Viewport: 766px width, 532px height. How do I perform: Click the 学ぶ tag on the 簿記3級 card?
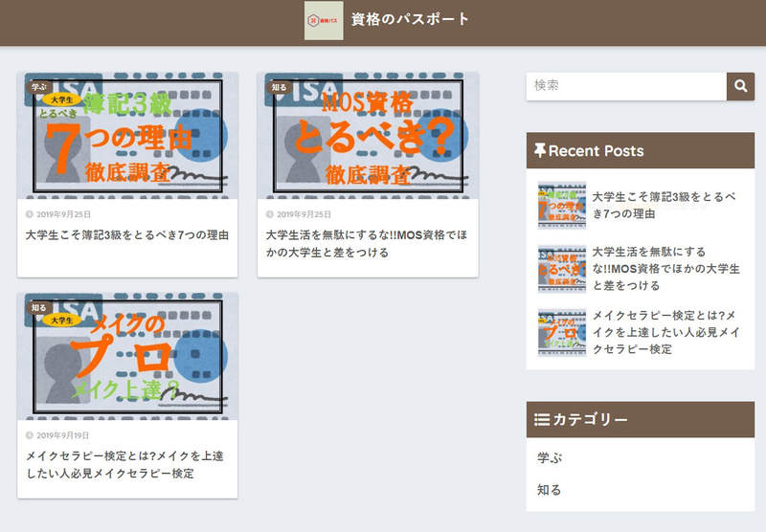[x=39, y=86]
